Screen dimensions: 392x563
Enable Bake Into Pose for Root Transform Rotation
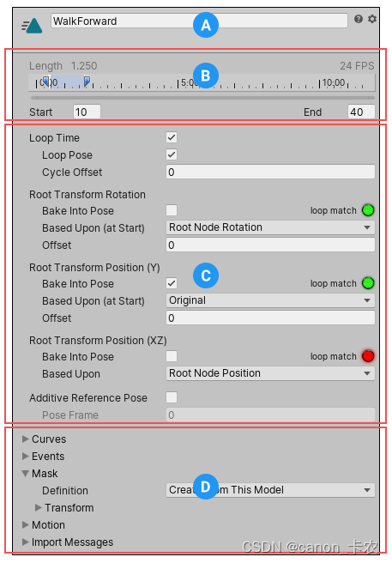(172, 210)
